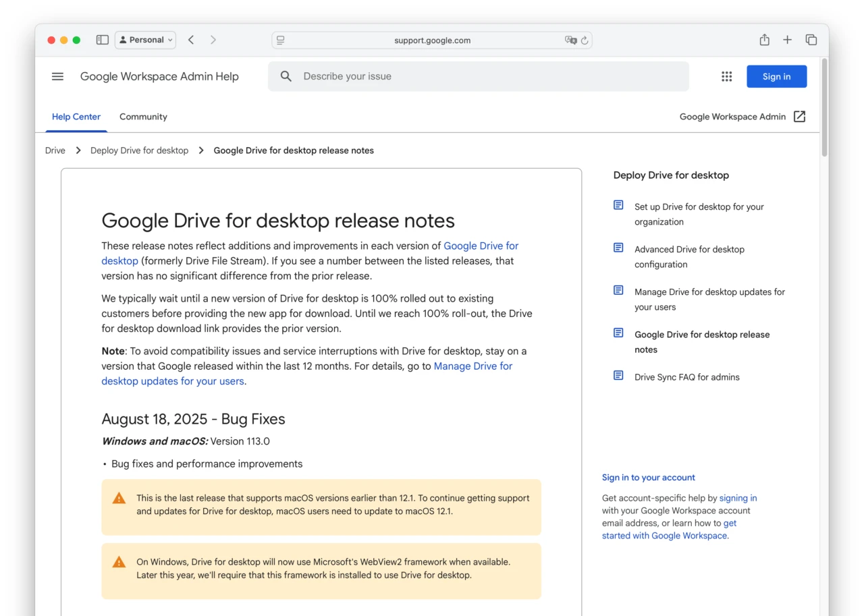Viewport: 864px width, 616px height.
Task: Open the Personal profile dropdown
Action: coord(145,40)
